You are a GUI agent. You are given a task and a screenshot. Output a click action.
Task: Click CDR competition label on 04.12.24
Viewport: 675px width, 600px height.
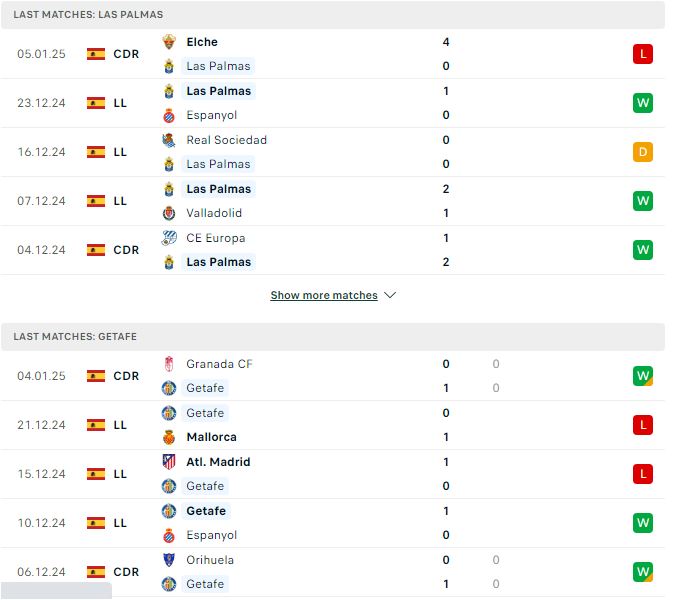126,250
